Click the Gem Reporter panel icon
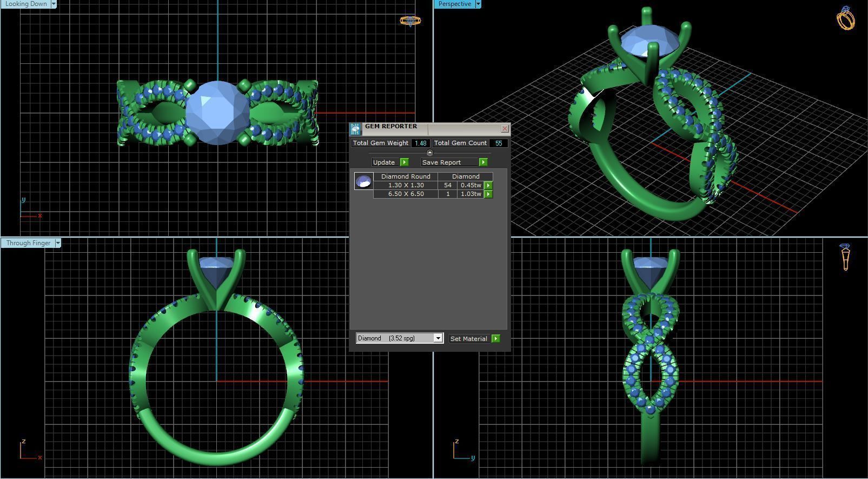The height and width of the screenshot is (479, 868). [x=355, y=129]
